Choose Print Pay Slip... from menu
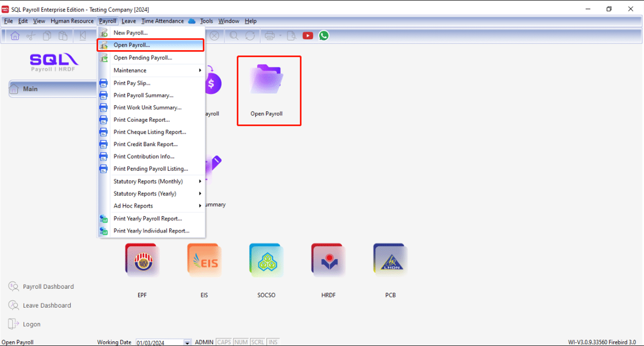The image size is (644, 346). click(132, 83)
